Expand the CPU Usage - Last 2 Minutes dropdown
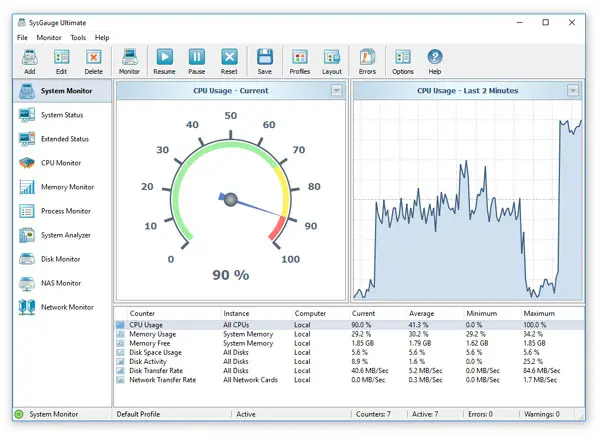The height and width of the screenshot is (436, 600). (573, 91)
